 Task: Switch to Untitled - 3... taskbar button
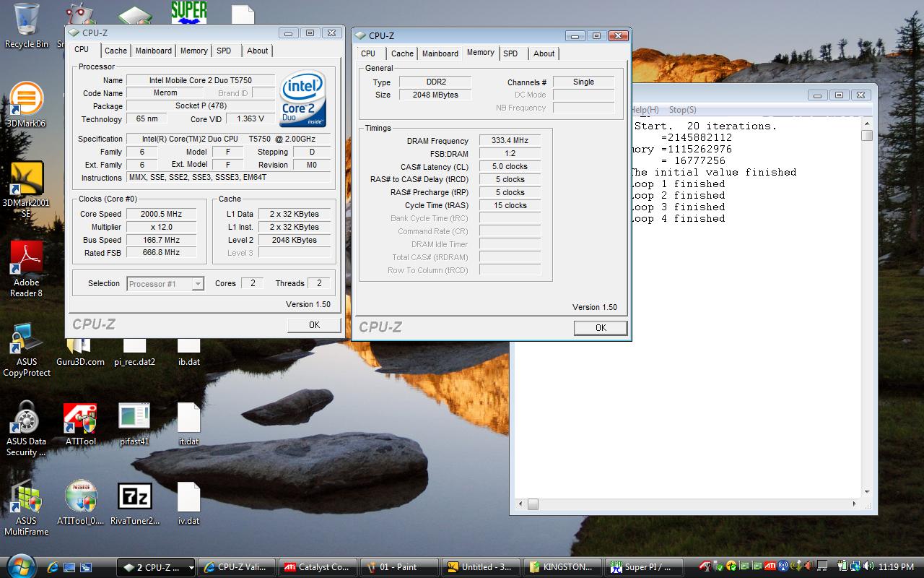(x=481, y=567)
